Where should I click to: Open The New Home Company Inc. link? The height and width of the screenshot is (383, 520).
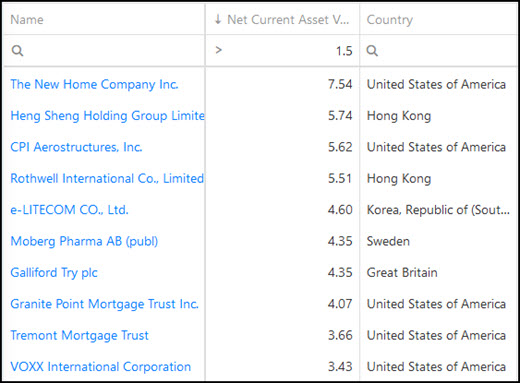94,84
